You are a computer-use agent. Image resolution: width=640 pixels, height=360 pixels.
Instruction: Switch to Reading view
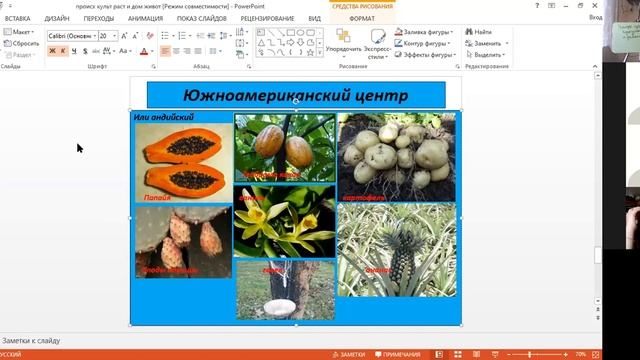476,354
